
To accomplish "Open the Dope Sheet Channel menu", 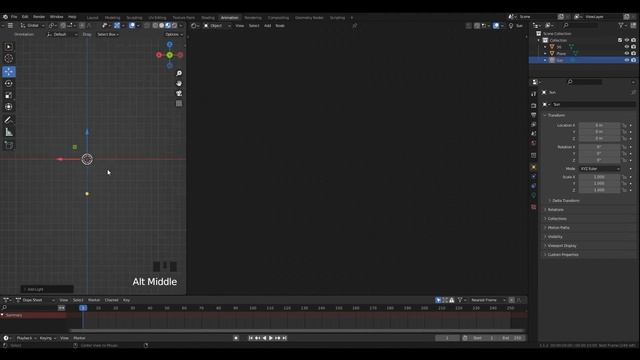I will point(111,300).
